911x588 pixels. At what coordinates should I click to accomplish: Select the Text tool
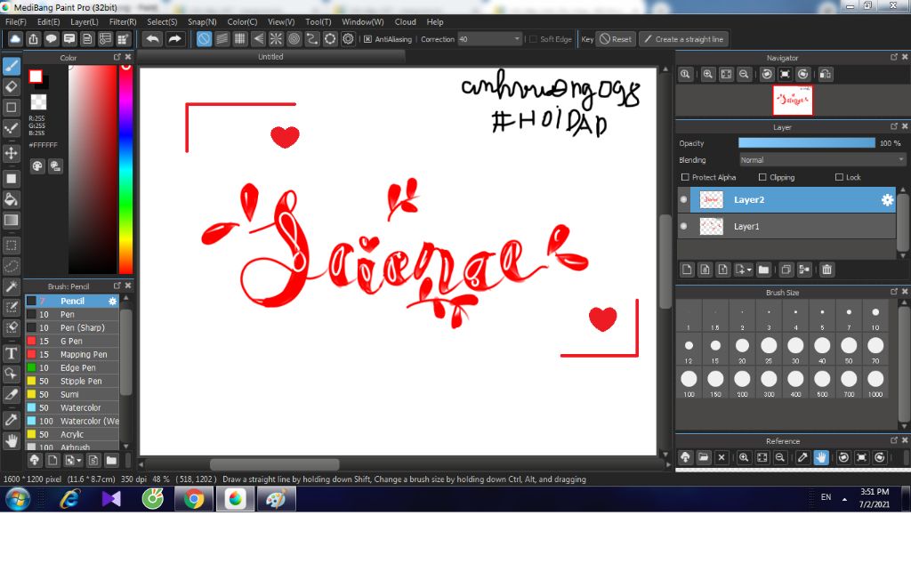point(11,353)
